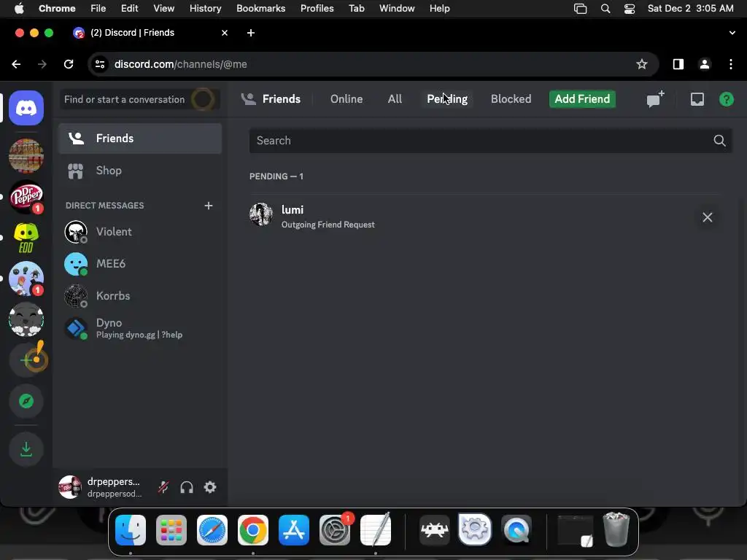The height and width of the screenshot is (560, 747).
Task: Switch to the All friends tab
Action: (x=395, y=99)
